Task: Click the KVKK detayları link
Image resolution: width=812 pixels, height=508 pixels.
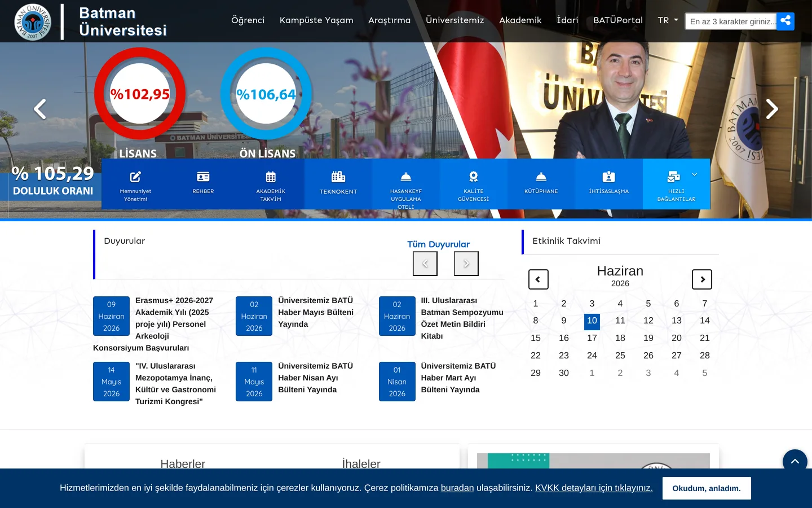Action: click(x=594, y=488)
